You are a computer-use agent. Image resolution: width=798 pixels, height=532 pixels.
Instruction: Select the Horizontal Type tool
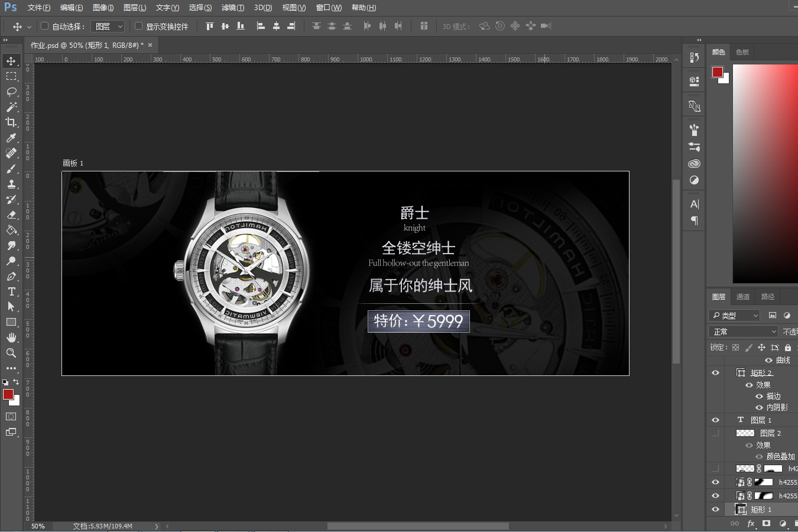[x=11, y=291]
